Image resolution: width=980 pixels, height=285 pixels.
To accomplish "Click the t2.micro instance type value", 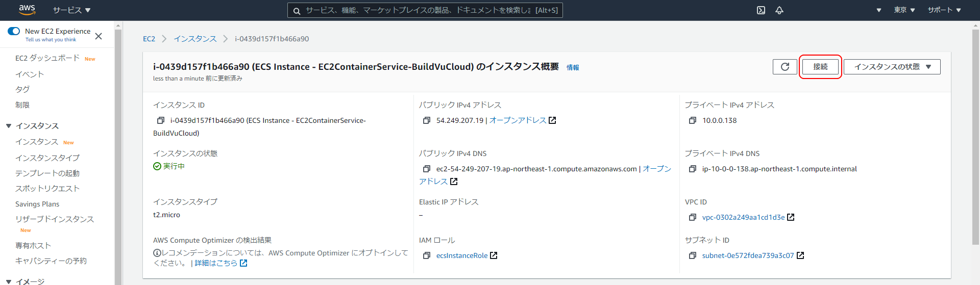I will coord(166,215).
